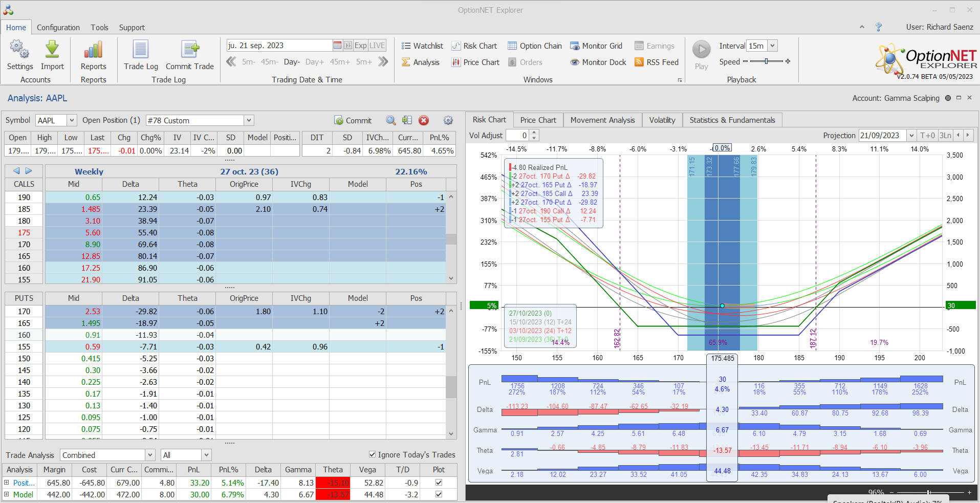Open the Trade Analysis Combined dropdown

point(150,455)
